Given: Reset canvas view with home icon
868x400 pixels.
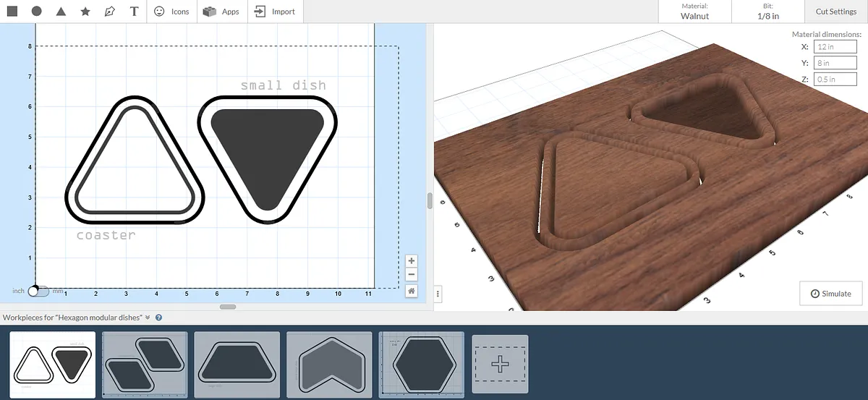Looking at the screenshot, I should coord(411,291).
